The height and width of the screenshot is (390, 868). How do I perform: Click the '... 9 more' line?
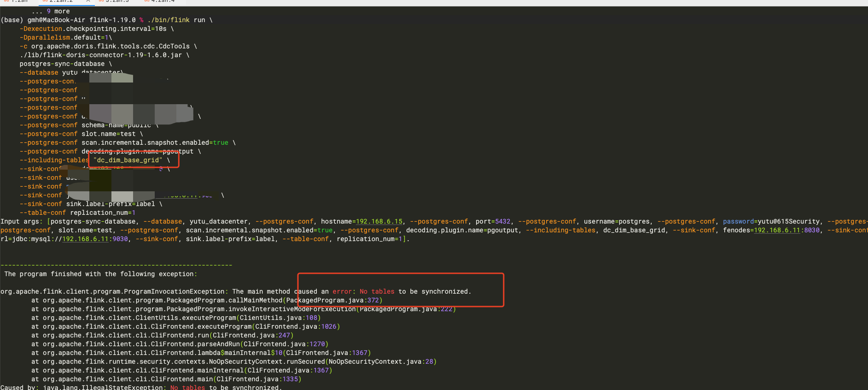pos(51,12)
